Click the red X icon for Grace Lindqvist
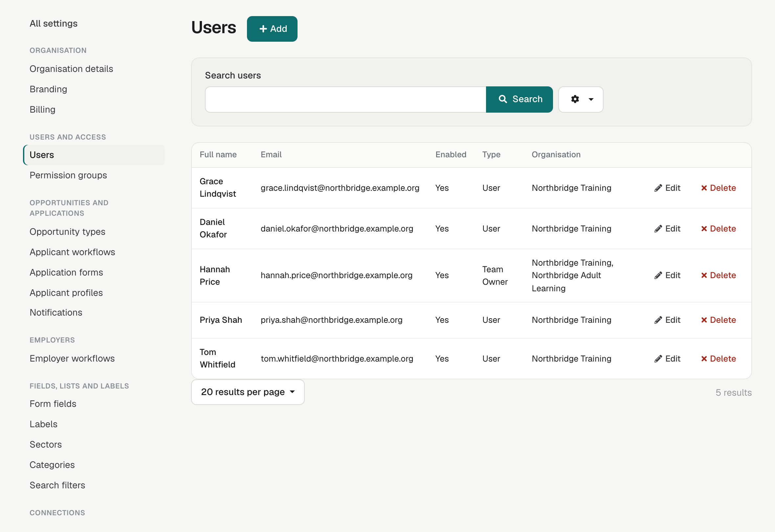This screenshot has width=775, height=532. (x=704, y=188)
